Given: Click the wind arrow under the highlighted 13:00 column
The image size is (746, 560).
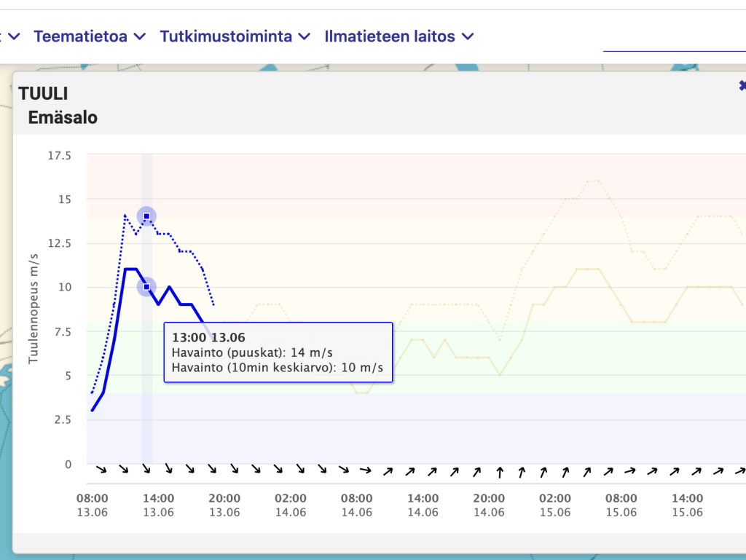Looking at the screenshot, I should coord(146,470).
